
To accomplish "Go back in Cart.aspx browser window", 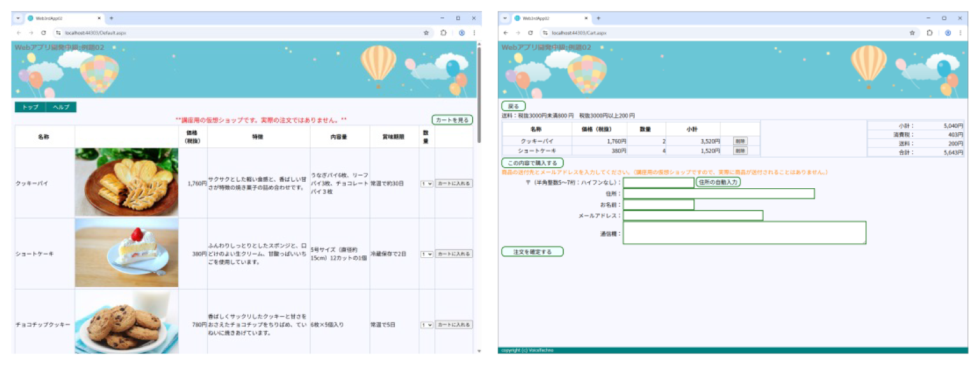I will point(505,33).
